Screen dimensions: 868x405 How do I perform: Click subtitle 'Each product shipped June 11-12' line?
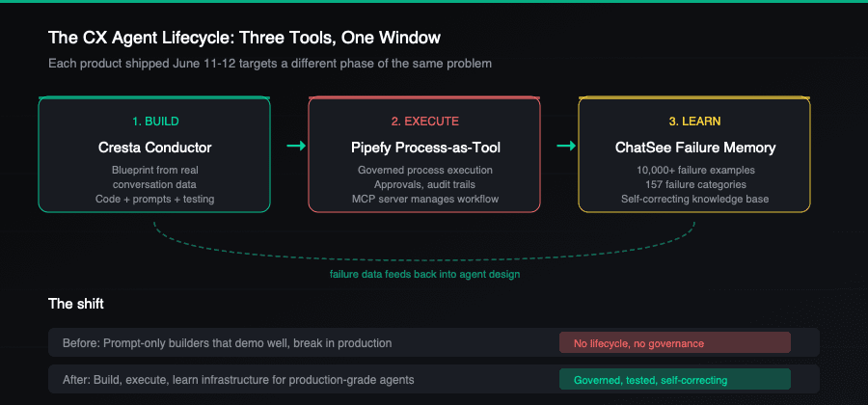[x=270, y=64]
